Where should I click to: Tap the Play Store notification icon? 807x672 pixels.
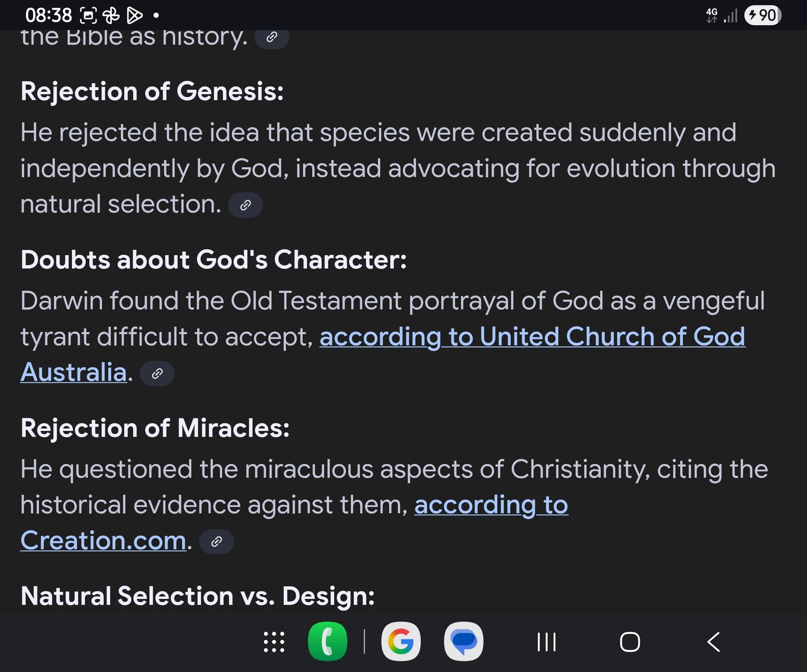[134, 16]
